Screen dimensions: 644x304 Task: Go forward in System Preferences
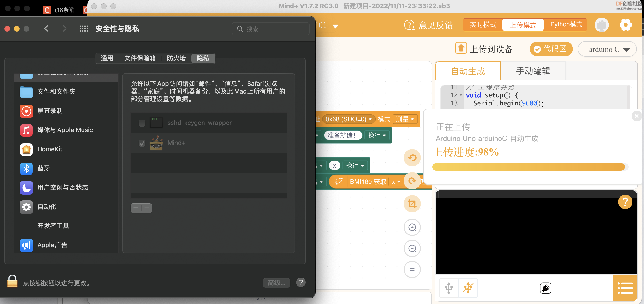point(64,29)
